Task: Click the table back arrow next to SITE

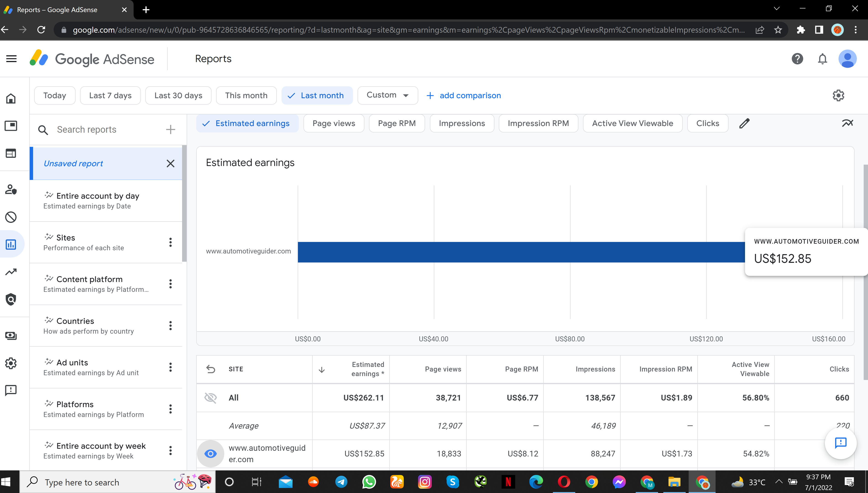Action: [211, 369]
